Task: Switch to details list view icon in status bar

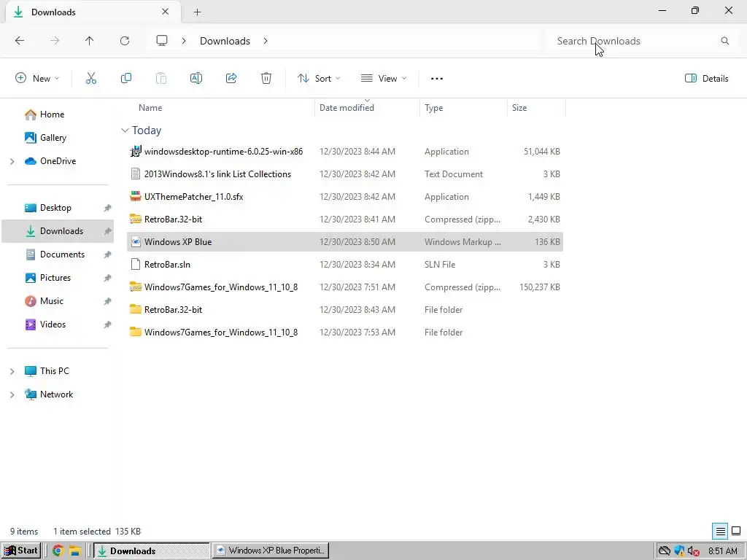Action: 720,531
